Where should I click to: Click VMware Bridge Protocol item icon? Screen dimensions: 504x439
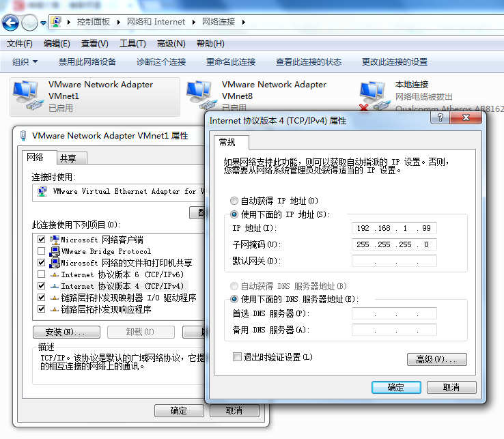[55, 251]
